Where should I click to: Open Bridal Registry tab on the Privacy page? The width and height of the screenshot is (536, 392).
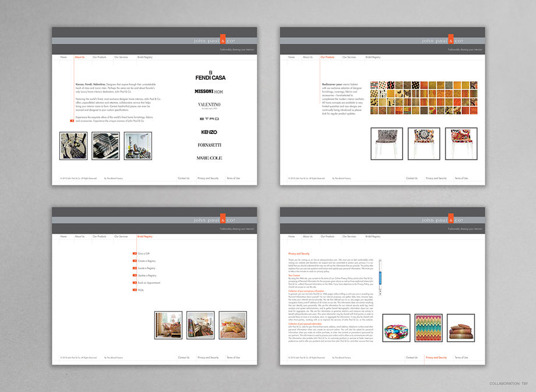(373, 236)
